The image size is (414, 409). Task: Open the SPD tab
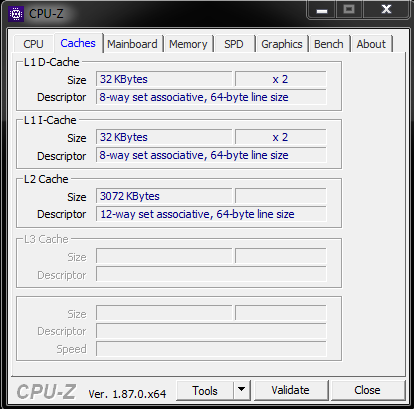pyautogui.click(x=234, y=44)
